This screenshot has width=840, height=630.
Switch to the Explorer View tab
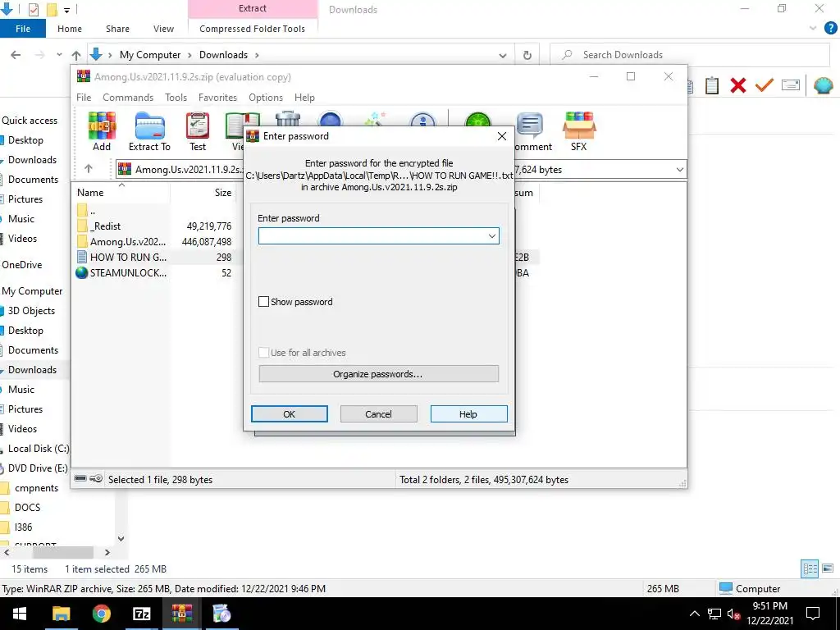pos(163,29)
